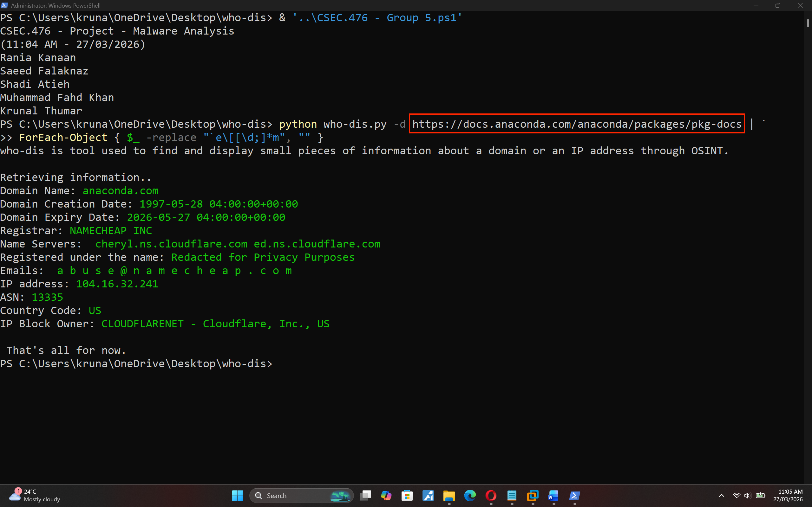Switch to Opera browser window
Viewport: 812px width, 507px height.
pyautogui.click(x=491, y=496)
